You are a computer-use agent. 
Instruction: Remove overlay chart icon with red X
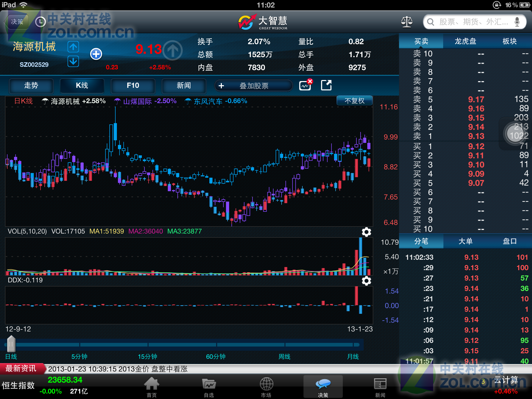coord(305,85)
